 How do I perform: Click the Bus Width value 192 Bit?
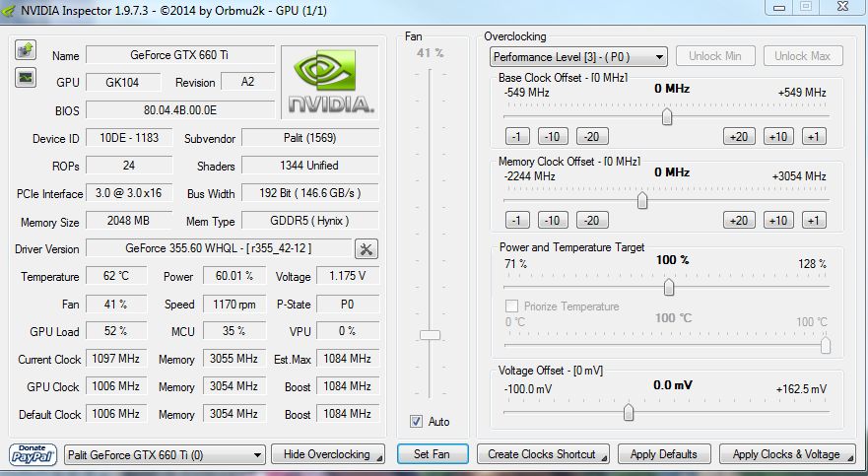(x=310, y=193)
